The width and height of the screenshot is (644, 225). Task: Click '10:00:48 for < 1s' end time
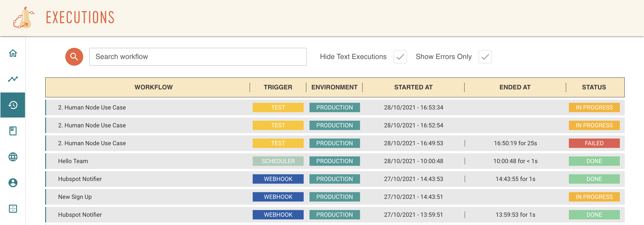click(515, 161)
